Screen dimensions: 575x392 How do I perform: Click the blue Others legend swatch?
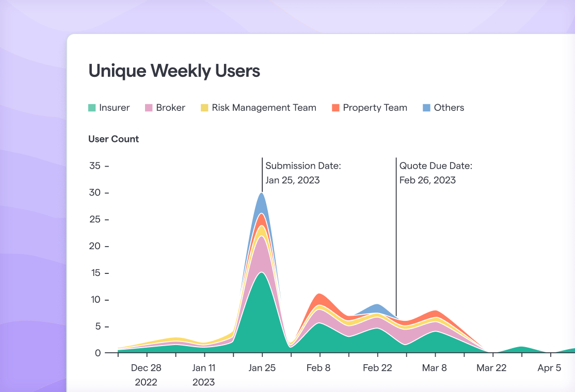426,108
